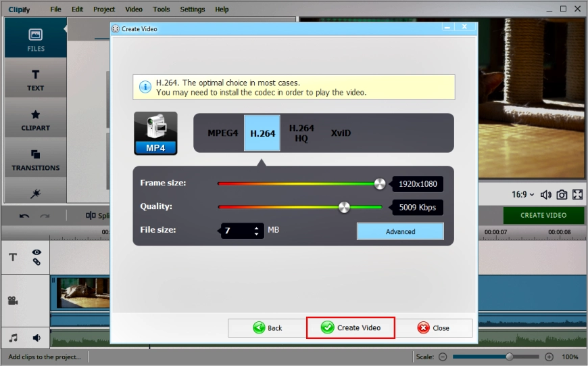Click the Back button

[x=267, y=327]
